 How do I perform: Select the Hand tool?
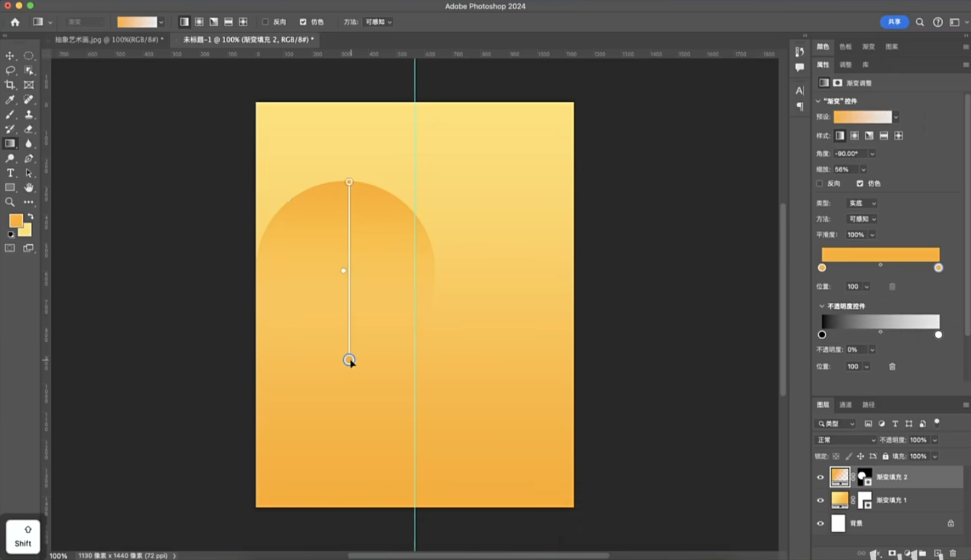click(29, 188)
